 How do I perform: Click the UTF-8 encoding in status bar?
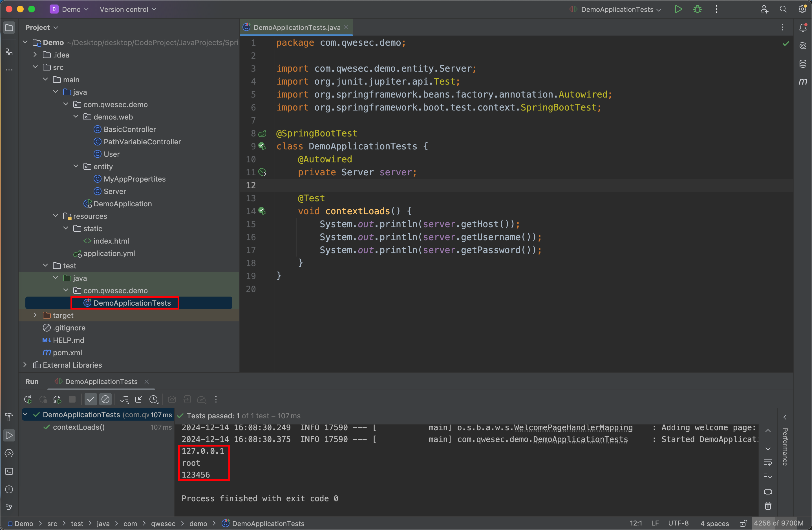point(678,523)
